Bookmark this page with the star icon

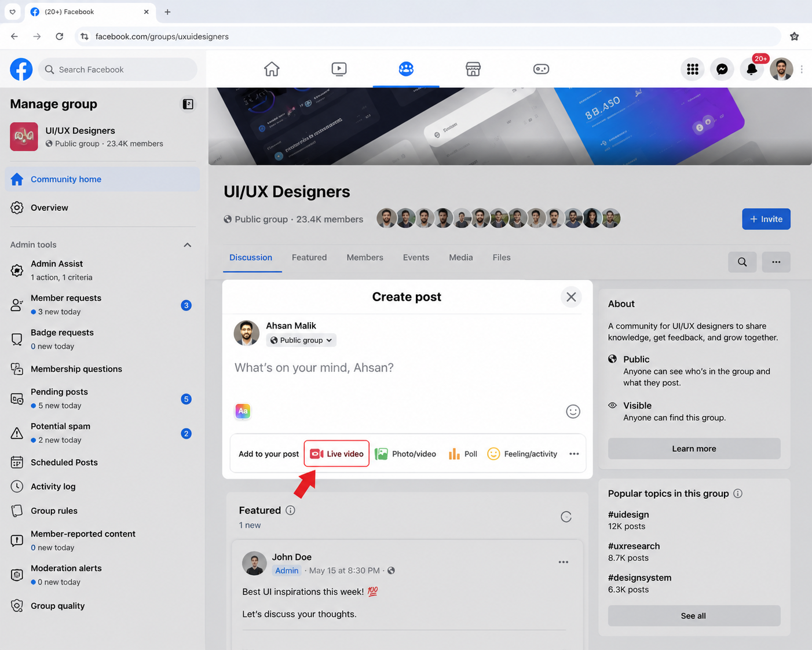[x=795, y=36]
